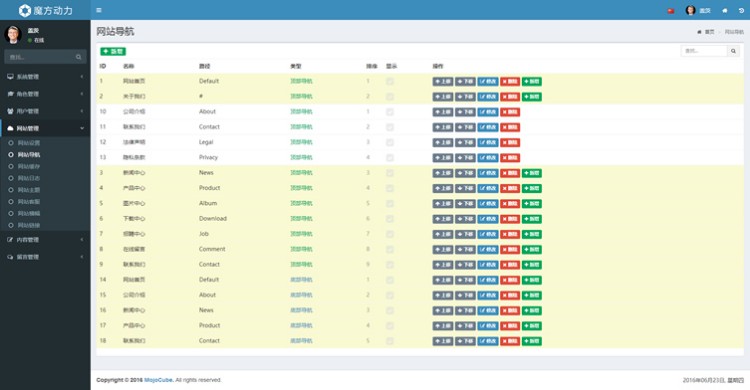Click the user avatar photo in sidebar
This screenshot has height=390, width=750.
(x=12, y=35)
